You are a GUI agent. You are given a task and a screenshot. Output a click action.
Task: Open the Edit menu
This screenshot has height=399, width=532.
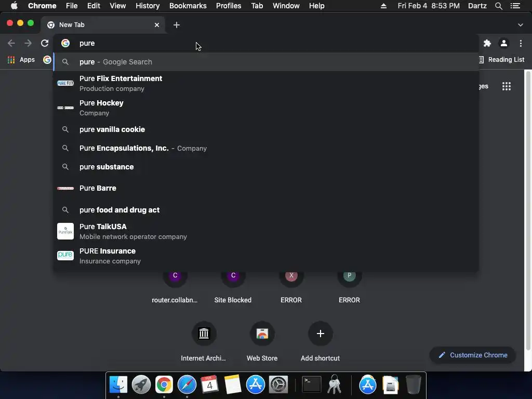(x=94, y=6)
